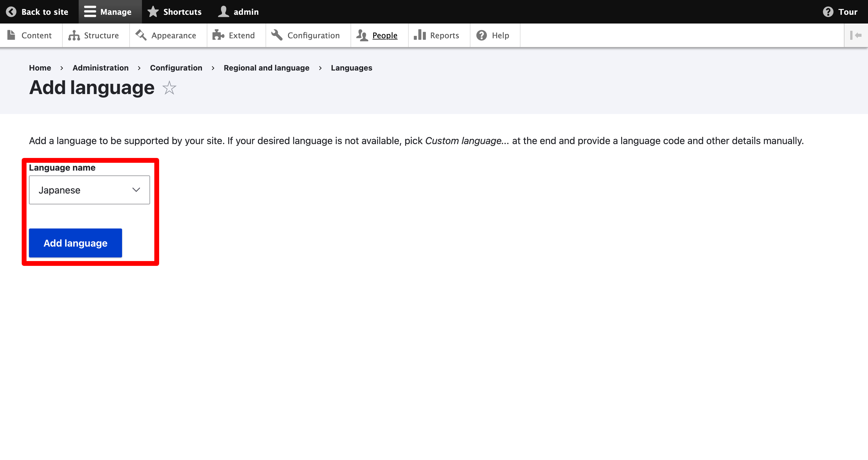The height and width of the screenshot is (460, 868).
Task: Click the Extend puzzle piece icon
Action: [218, 35]
